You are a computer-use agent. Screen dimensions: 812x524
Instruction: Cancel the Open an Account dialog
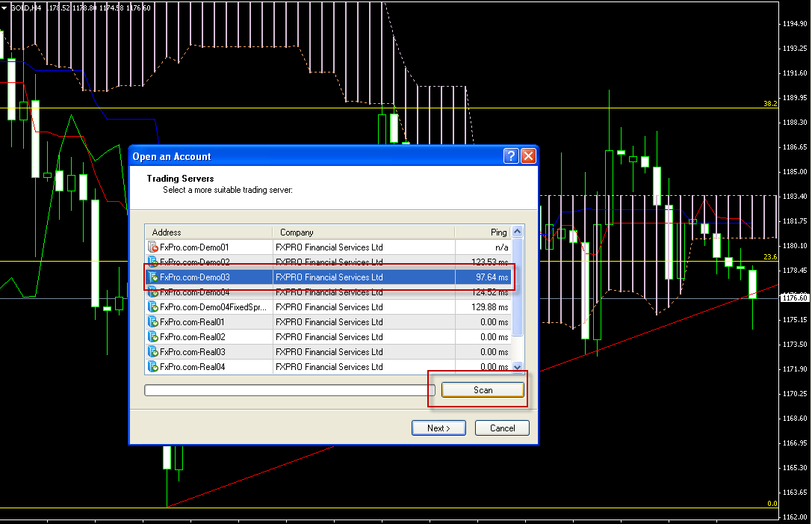pyautogui.click(x=502, y=428)
